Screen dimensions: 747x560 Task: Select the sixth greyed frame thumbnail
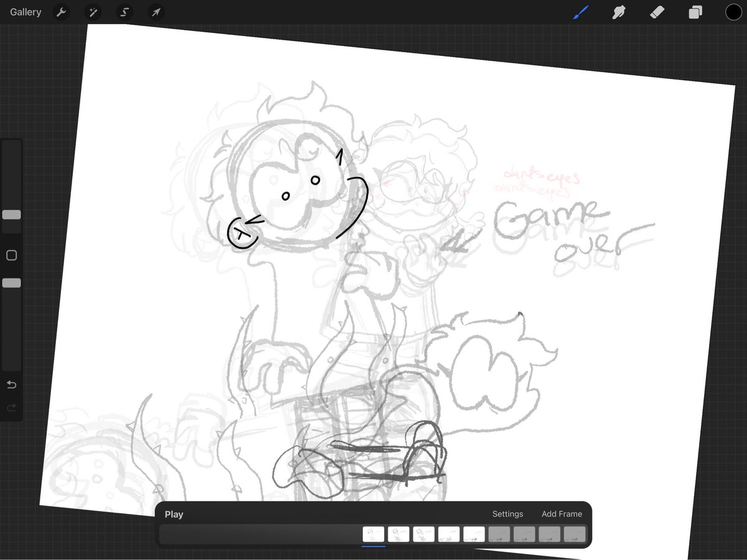(x=499, y=534)
